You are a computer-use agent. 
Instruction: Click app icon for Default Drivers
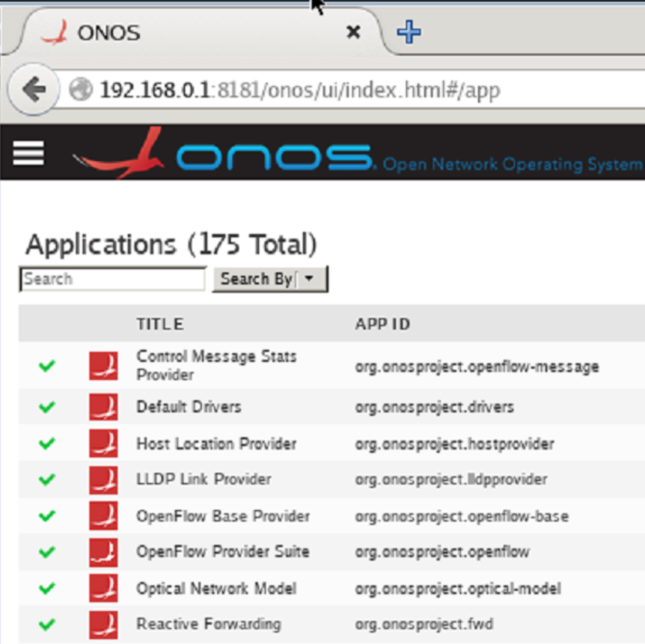pos(103,407)
